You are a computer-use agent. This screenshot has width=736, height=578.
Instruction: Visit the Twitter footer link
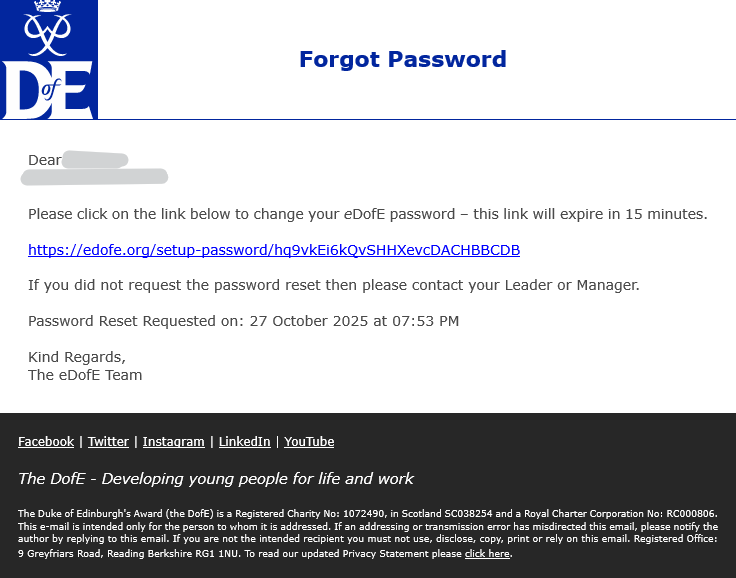click(108, 442)
